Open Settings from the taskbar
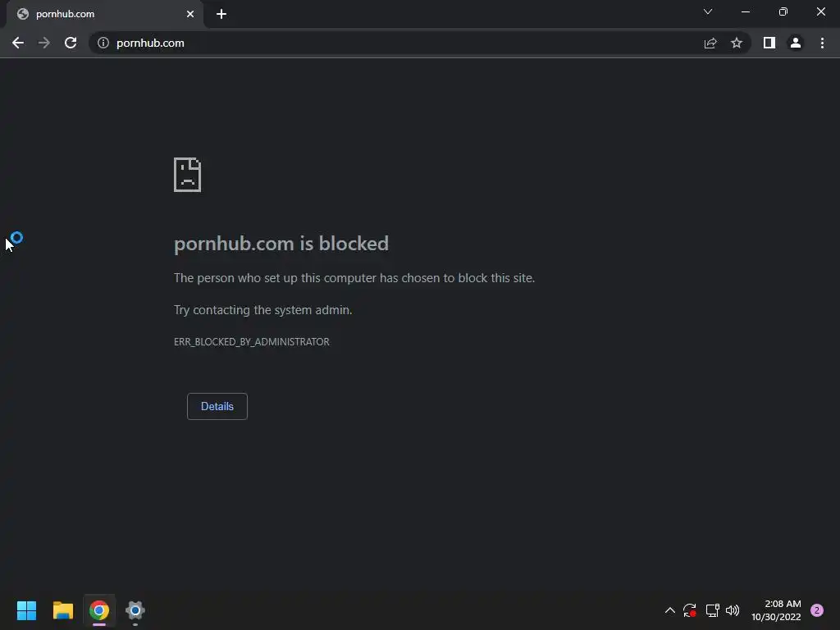Viewport: 840px width, 630px height. [x=135, y=610]
